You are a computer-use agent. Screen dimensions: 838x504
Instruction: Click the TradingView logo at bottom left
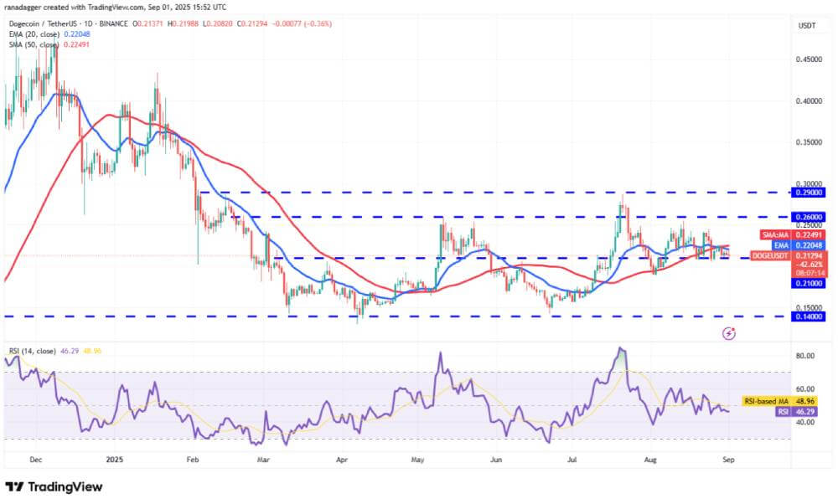click(54, 487)
